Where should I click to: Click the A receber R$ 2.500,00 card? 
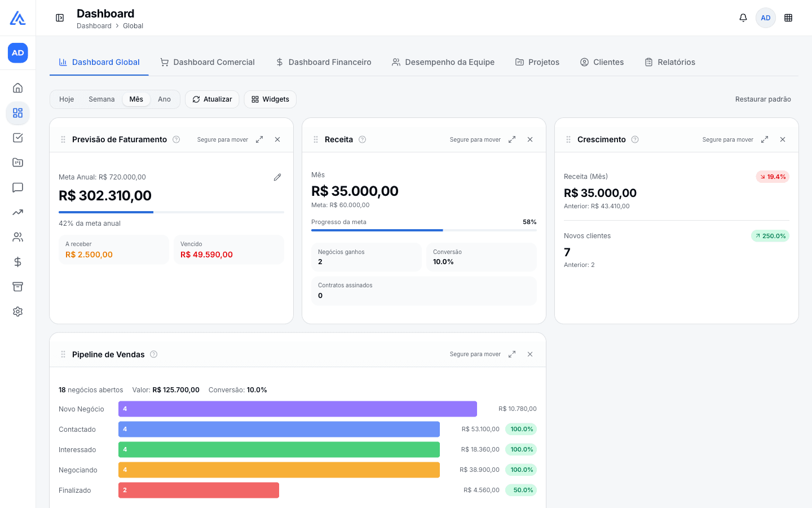(x=114, y=249)
